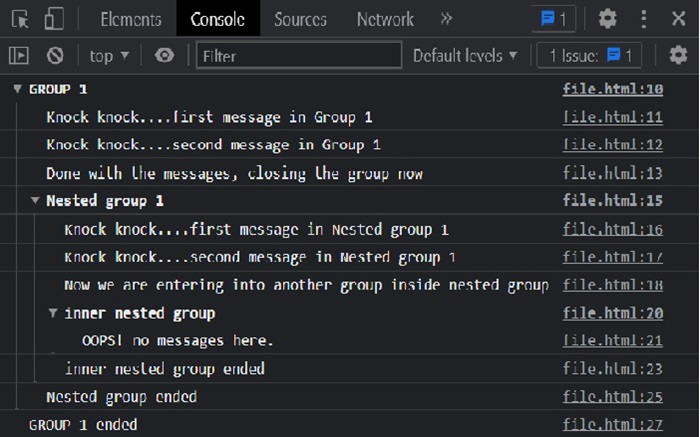Screen dimensions: 700x437
Task: Select 'second message in Group 1' log line
Action: tap(213, 145)
